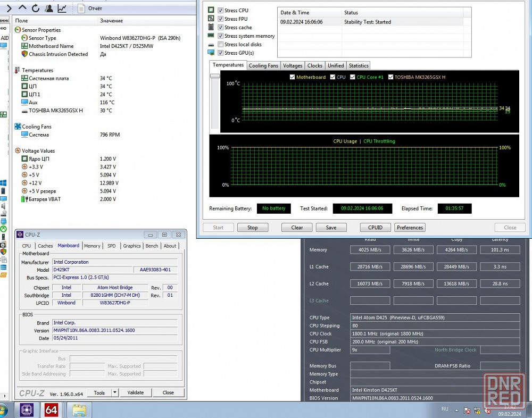The width and height of the screenshot is (532, 418).
Task: Open File Explorer from the taskbar
Action: click(79, 409)
